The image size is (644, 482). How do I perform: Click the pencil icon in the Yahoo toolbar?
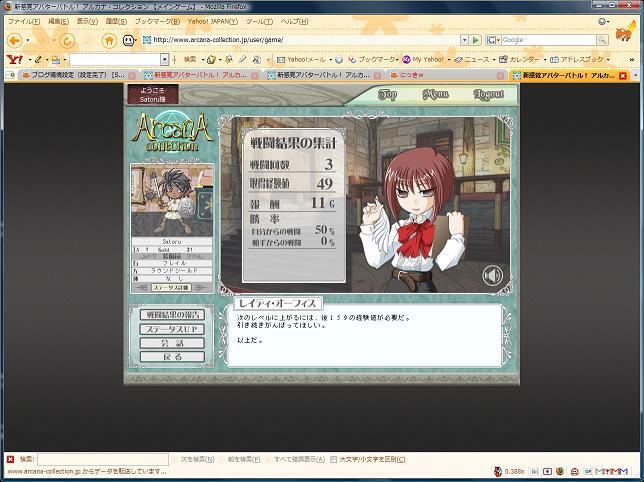pos(38,60)
